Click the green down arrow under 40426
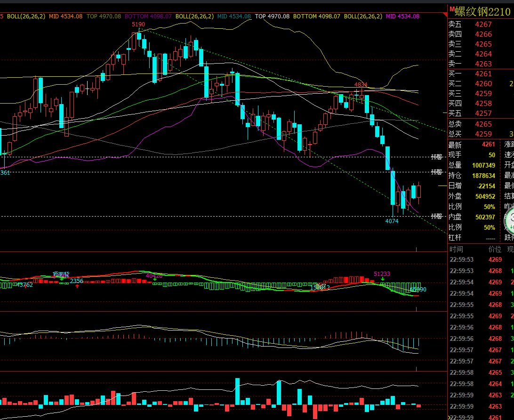 click(x=155, y=279)
